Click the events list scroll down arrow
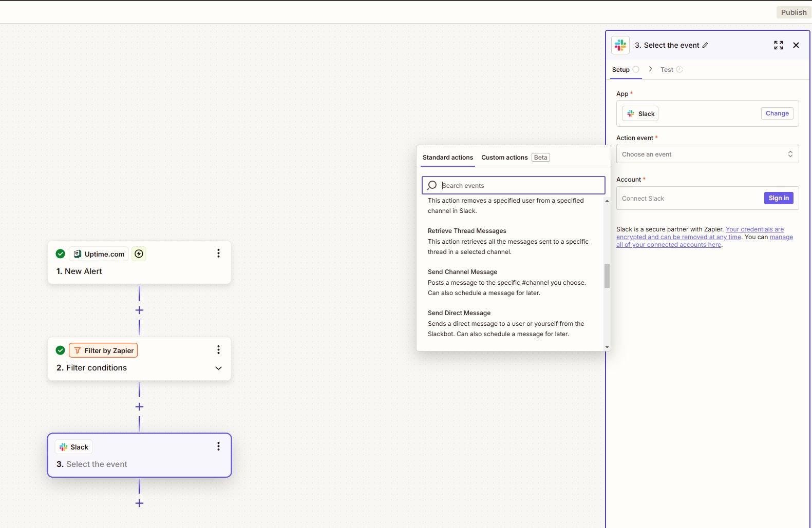This screenshot has height=528, width=812. [607, 347]
